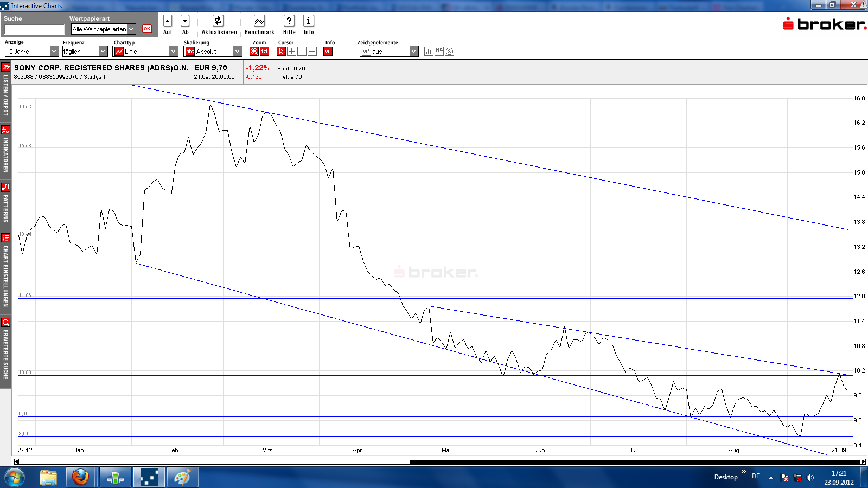Viewport: 868px width, 488px height.
Task: Click the scrollbar right arrow below chart
Action: [x=864, y=462]
